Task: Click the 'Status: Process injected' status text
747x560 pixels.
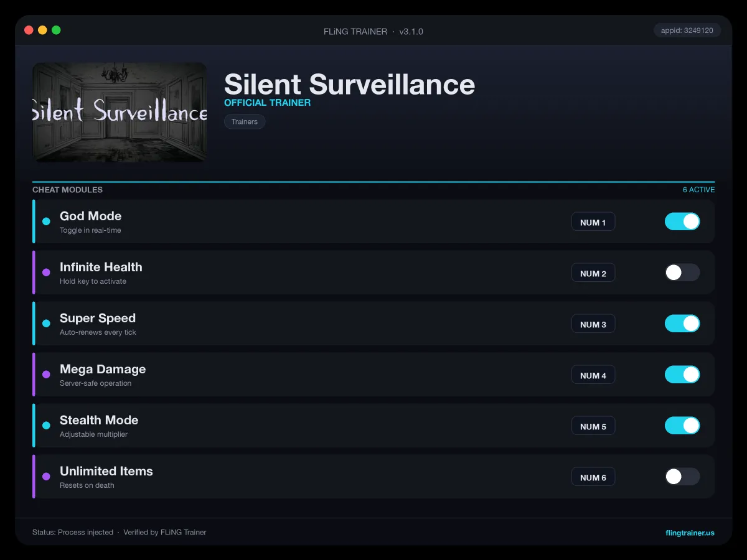Action: coord(73,533)
